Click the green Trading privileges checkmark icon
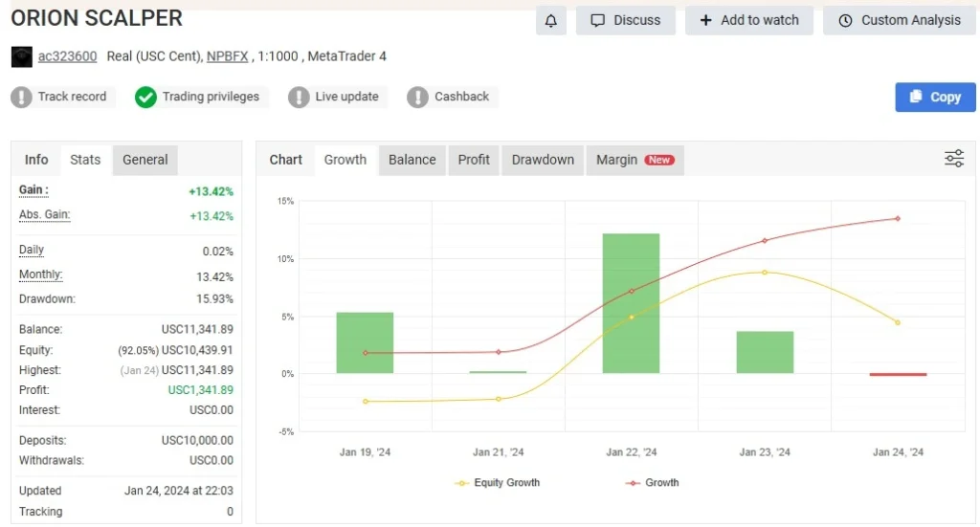This screenshot has width=980, height=527. 145,97
